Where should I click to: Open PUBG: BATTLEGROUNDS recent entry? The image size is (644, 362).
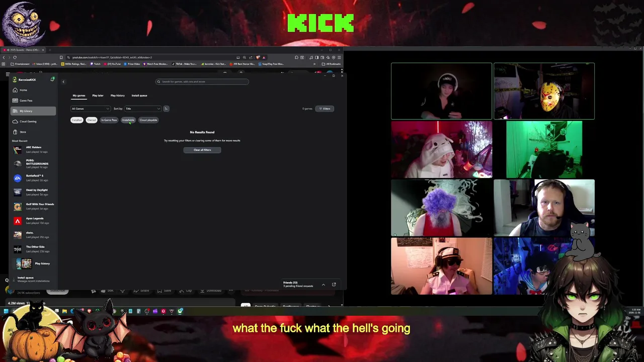[33, 163]
